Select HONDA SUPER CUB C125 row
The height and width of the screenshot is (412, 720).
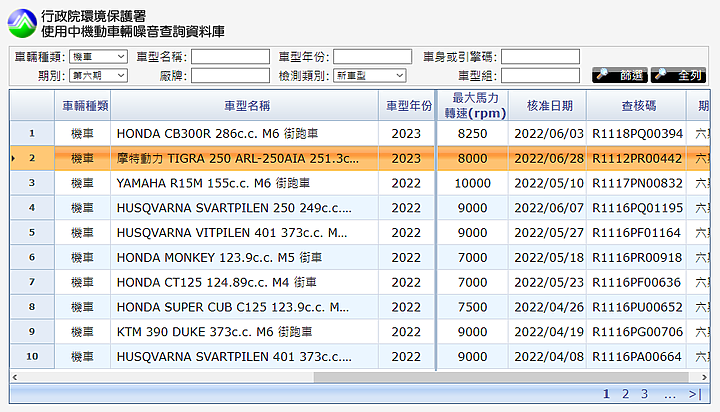tap(360, 307)
